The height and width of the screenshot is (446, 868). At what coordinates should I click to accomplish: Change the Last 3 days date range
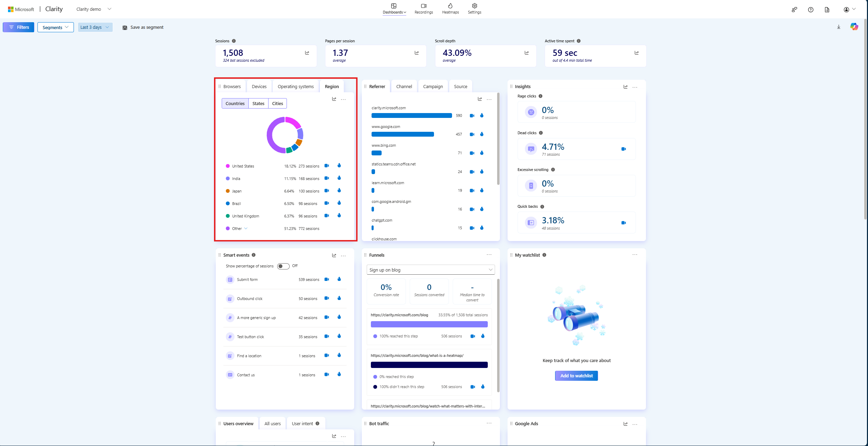[95, 27]
